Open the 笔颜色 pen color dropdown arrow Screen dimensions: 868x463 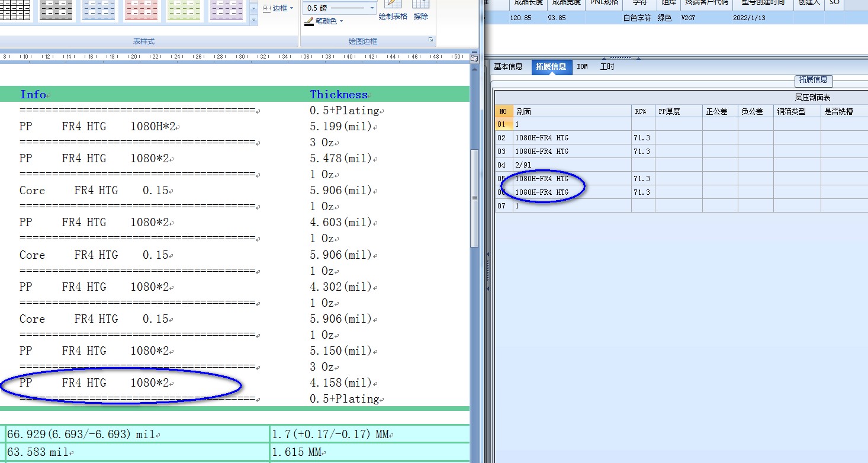tap(342, 21)
